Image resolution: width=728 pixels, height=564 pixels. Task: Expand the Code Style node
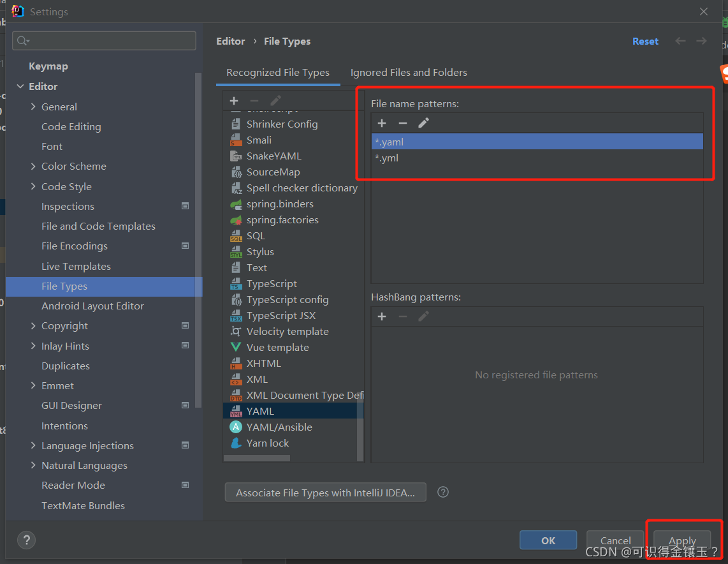tap(33, 186)
